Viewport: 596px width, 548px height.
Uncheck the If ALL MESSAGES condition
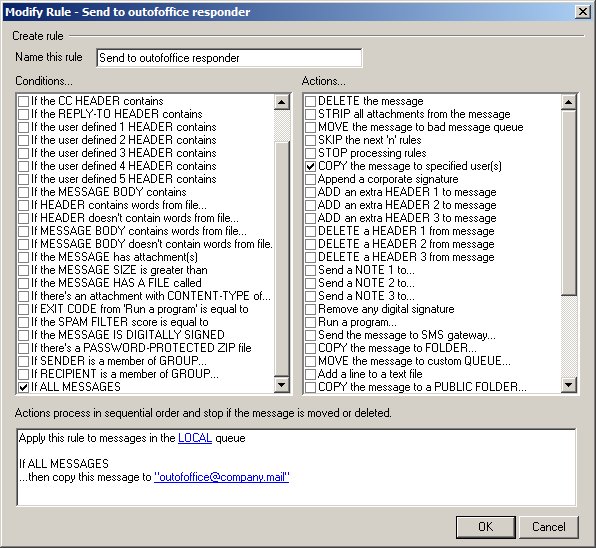click(x=24, y=387)
